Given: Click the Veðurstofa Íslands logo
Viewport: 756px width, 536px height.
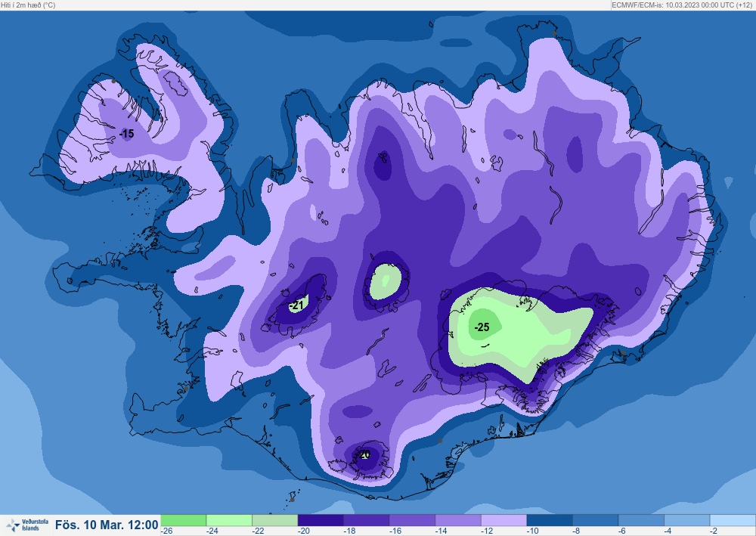Looking at the screenshot, I should pos(27,525).
